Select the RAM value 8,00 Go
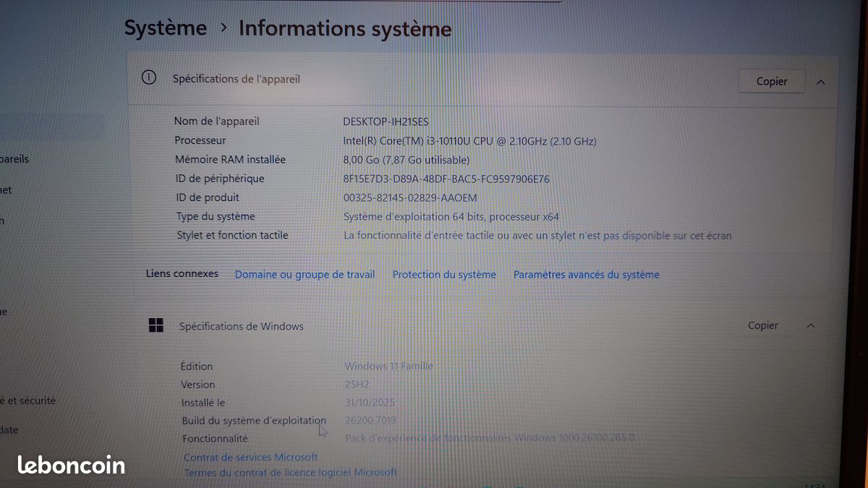This screenshot has width=868, height=488. pyautogui.click(x=406, y=159)
